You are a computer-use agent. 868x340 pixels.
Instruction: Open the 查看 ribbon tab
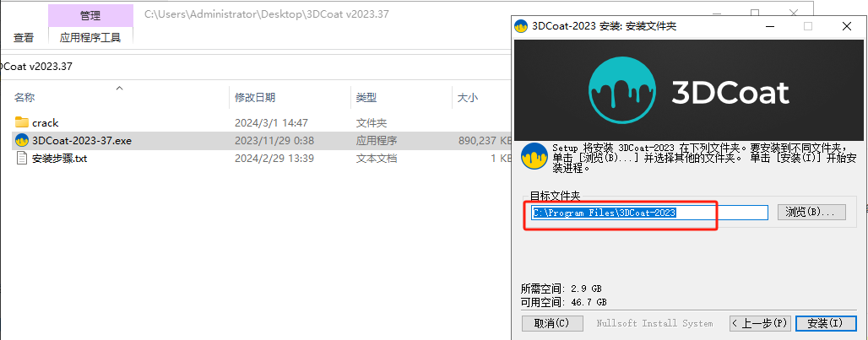tap(24, 37)
